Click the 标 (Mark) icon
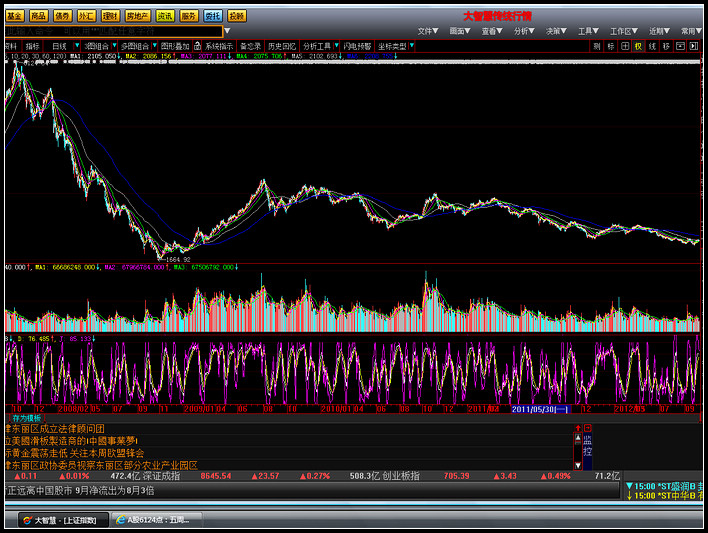 click(611, 46)
